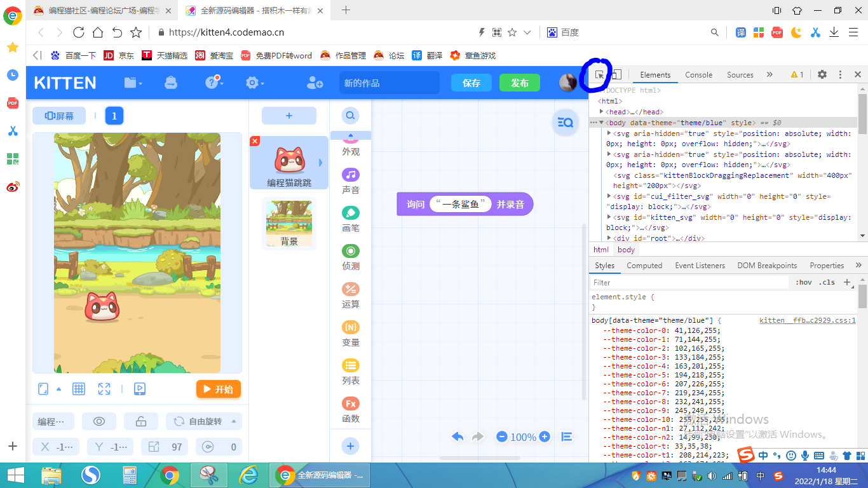
Task: Open the Computed styles tab
Action: [x=644, y=266]
